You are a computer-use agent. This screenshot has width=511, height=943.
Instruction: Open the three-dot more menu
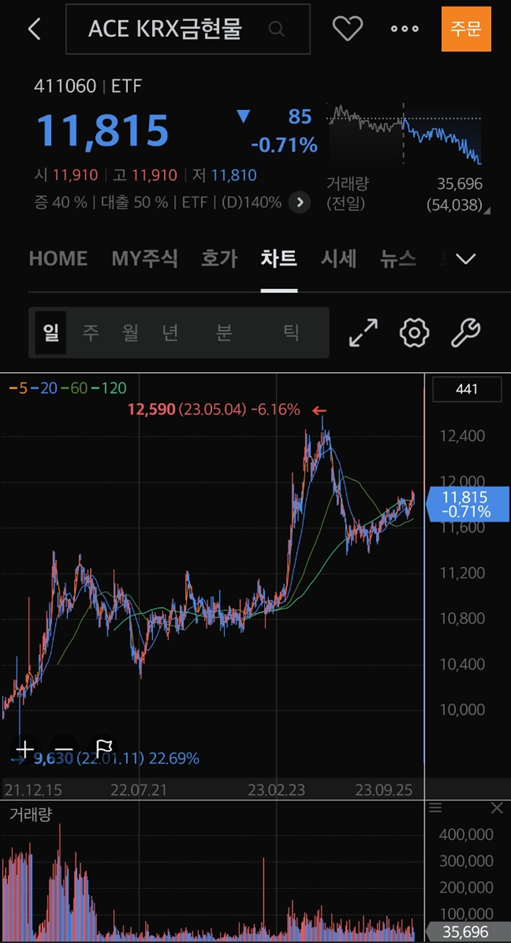pyautogui.click(x=404, y=29)
